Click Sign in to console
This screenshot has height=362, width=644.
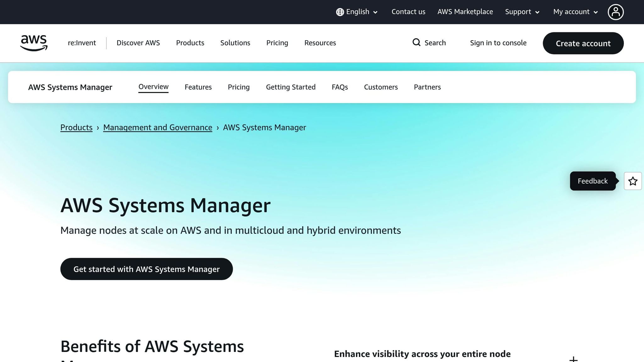point(498,43)
